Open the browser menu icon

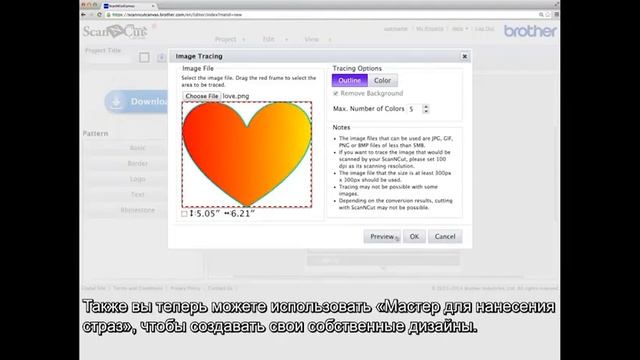click(x=556, y=14)
